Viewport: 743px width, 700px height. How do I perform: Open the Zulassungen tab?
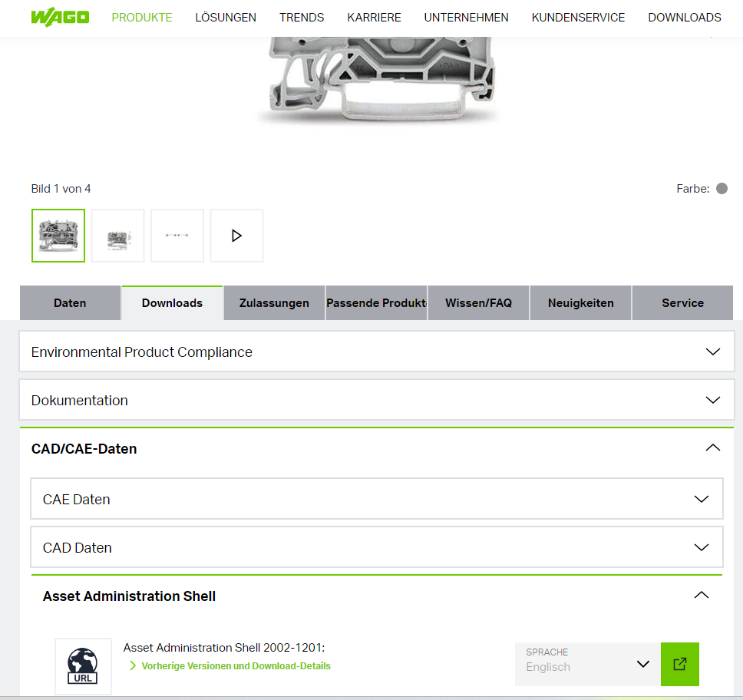[274, 302]
